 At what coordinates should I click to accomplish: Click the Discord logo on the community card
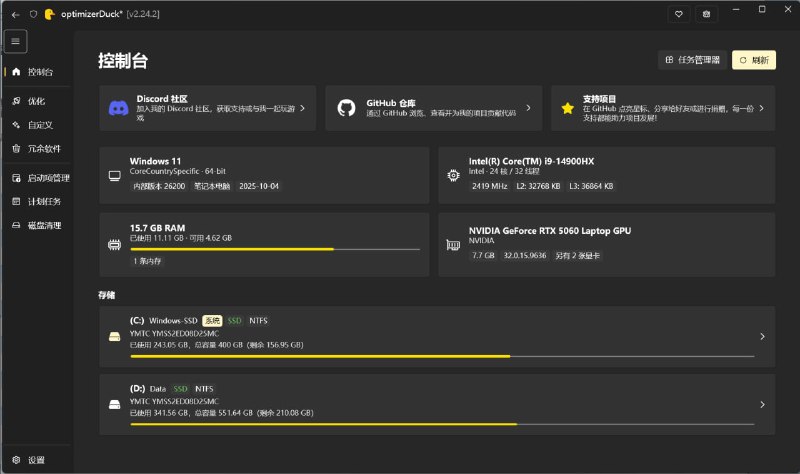click(x=119, y=108)
